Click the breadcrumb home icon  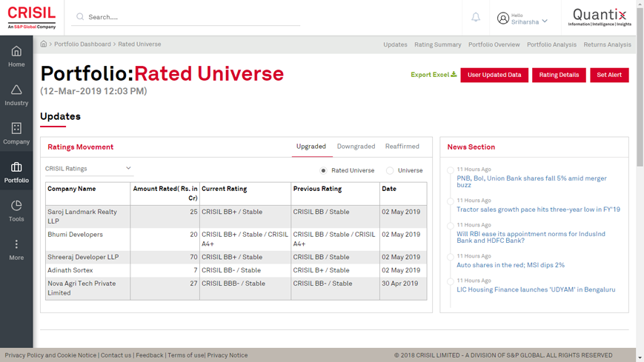[x=44, y=44]
